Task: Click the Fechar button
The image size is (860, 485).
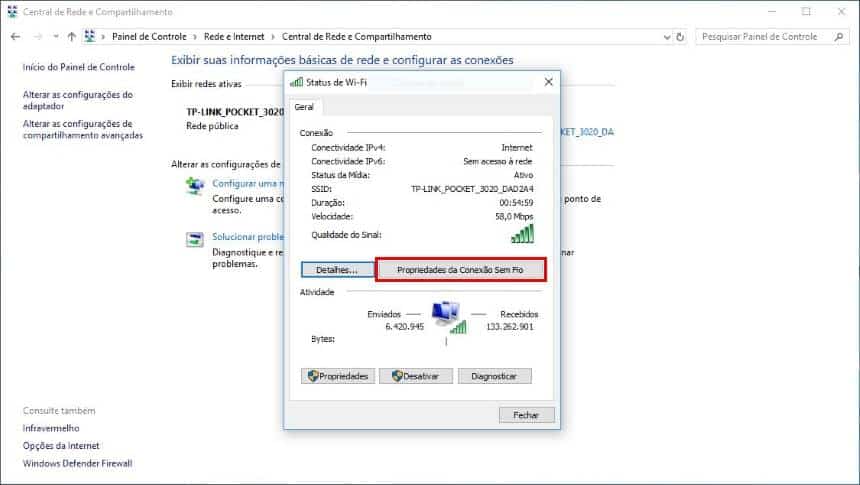Action: click(526, 415)
